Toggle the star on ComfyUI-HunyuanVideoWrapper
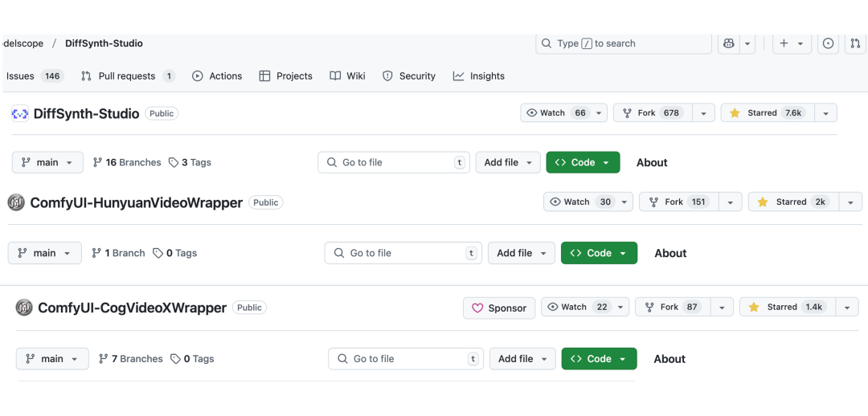Image resolution: width=868 pixels, height=416 pixels. tap(793, 202)
